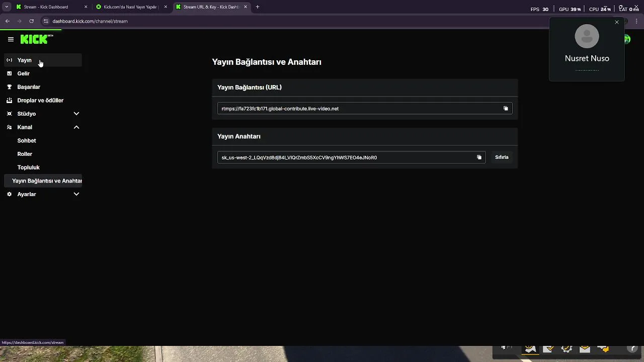644x362 pixels.
Task: Open Droplar ve ödüller in the sidebar
Action: (43, 101)
